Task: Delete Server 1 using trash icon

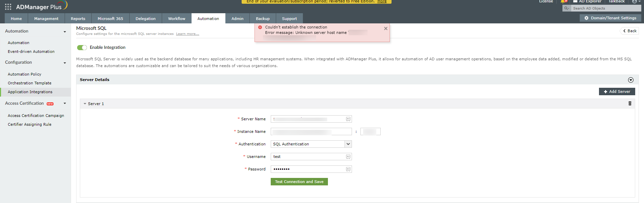Action: pos(630,104)
